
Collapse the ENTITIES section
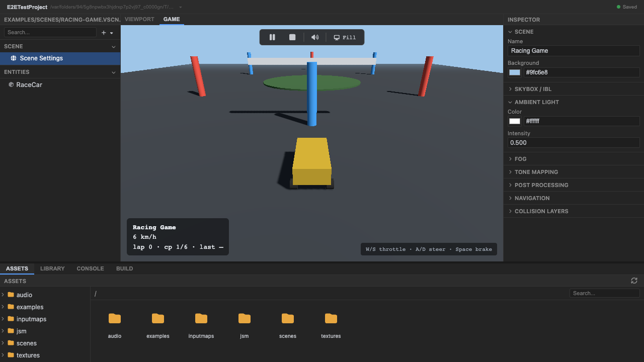tap(113, 72)
